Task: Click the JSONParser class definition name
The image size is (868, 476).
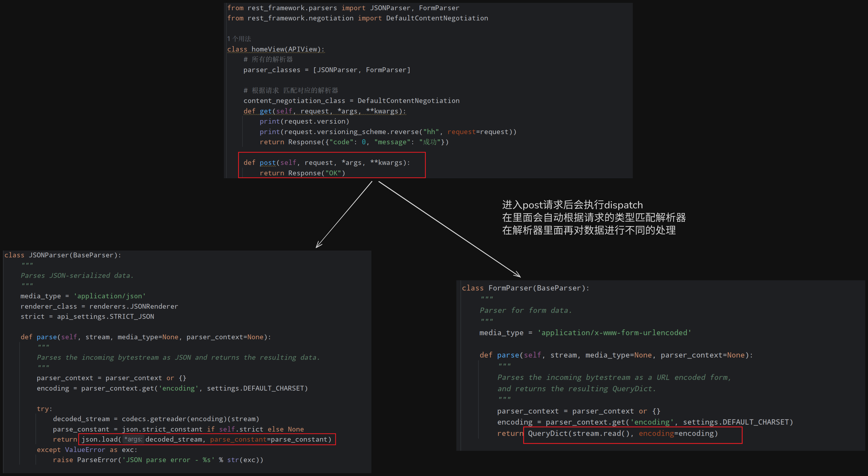Action: (x=49, y=255)
